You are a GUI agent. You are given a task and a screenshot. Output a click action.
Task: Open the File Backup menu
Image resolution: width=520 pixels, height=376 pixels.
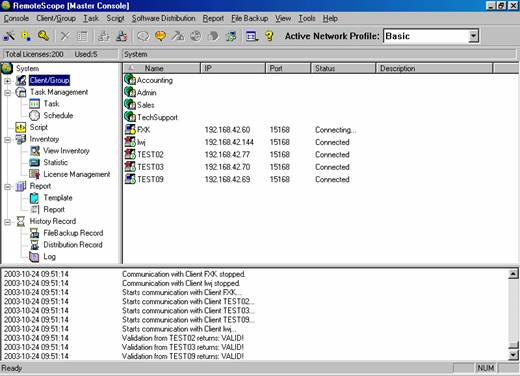pyautogui.click(x=250, y=18)
